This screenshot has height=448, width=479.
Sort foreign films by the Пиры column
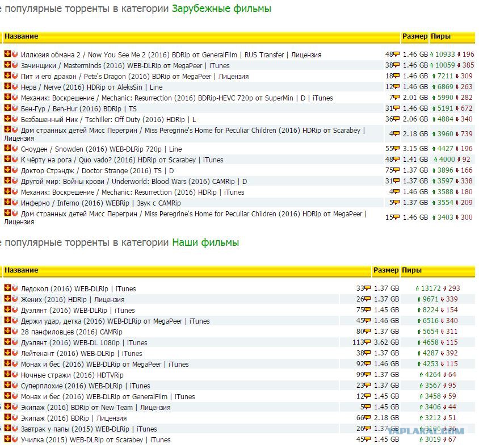(440, 36)
